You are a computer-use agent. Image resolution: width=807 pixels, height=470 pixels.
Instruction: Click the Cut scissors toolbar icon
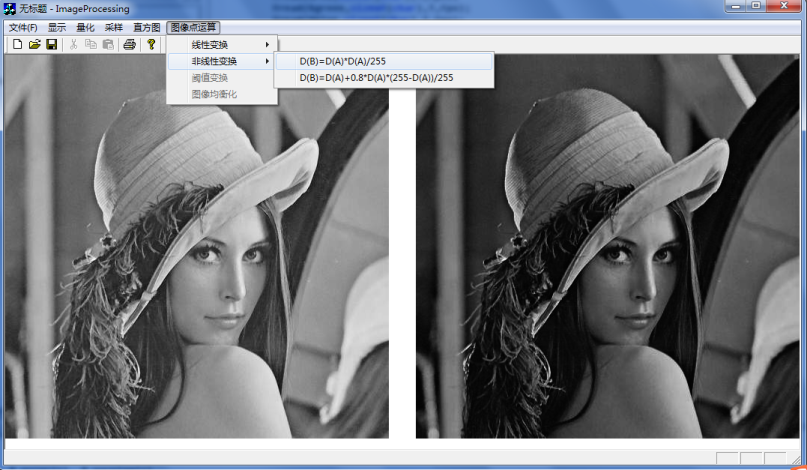74,44
